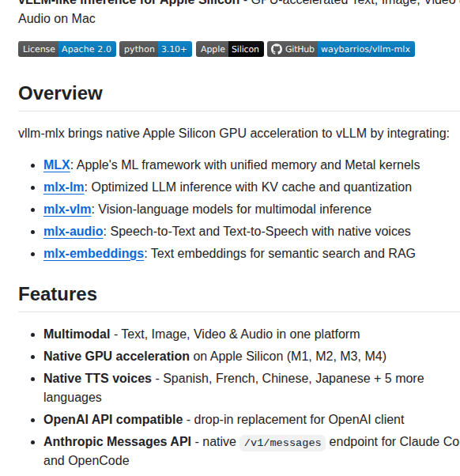Follow the mlx-embeddings link

[x=94, y=254]
